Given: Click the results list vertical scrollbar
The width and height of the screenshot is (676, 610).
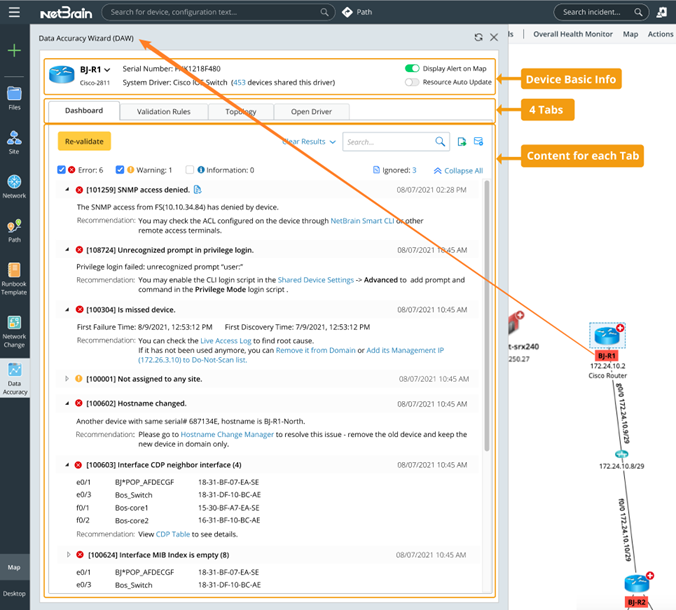Looking at the screenshot, I should tap(487, 316).
